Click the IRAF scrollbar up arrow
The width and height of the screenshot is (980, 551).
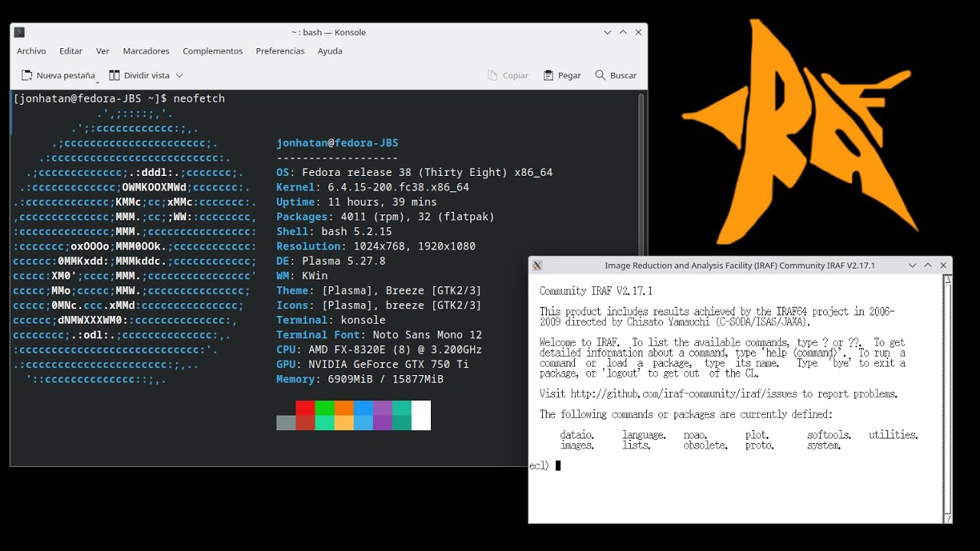pyautogui.click(x=948, y=279)
